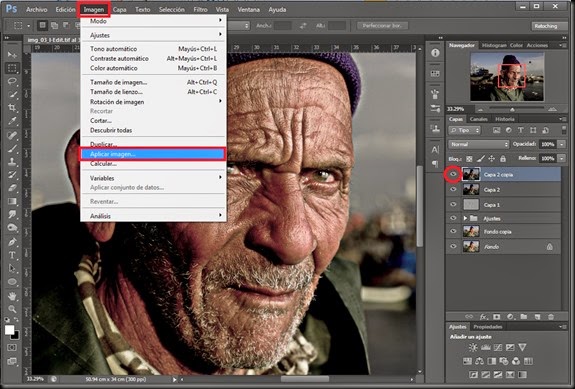Screen dimensions: 575x389
Task: Open the Opacidad value dropdown arrow
Action: (562, 144)
